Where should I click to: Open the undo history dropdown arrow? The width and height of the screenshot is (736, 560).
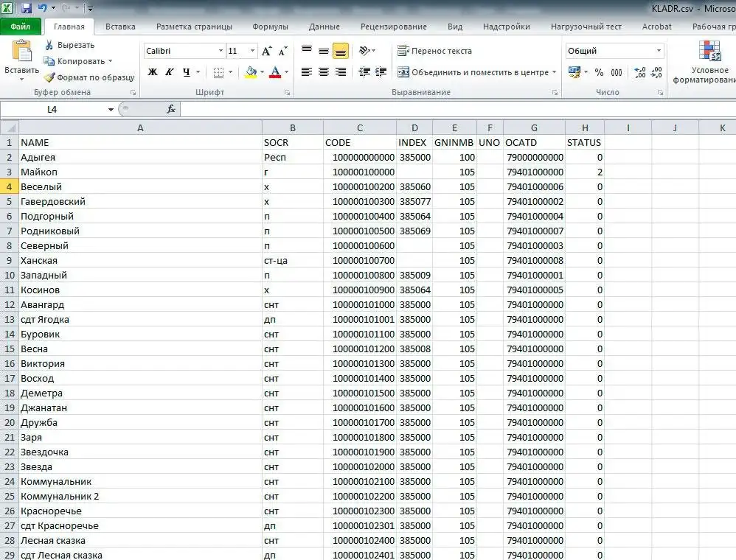click(53, 8)
